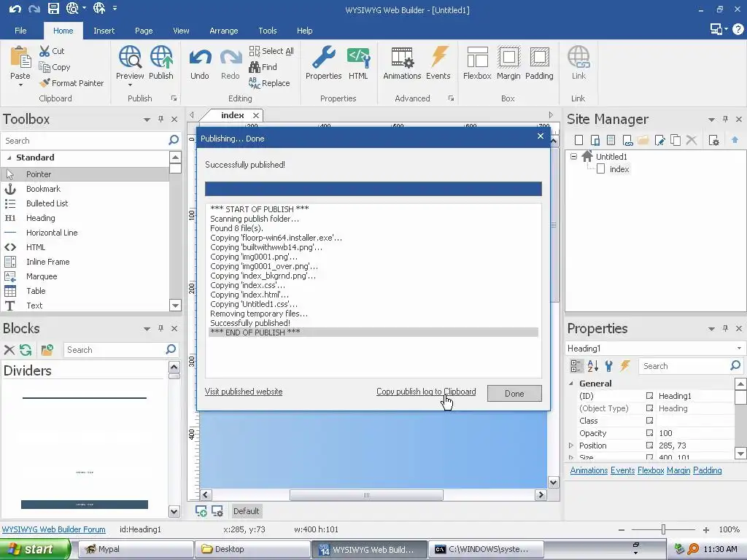Click Visit published website link
This screenshot has height=560, width=747.
click(x=244, y=392)
